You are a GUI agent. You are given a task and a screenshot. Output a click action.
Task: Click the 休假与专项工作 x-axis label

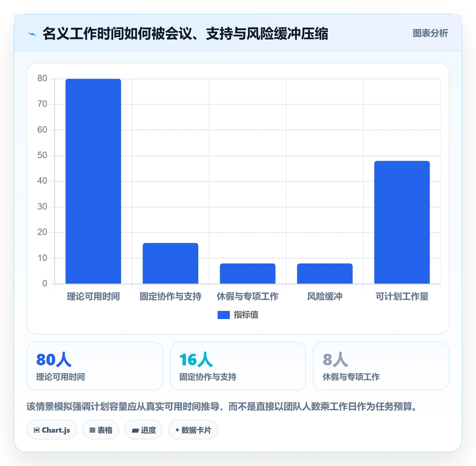[x=248, y=297]
